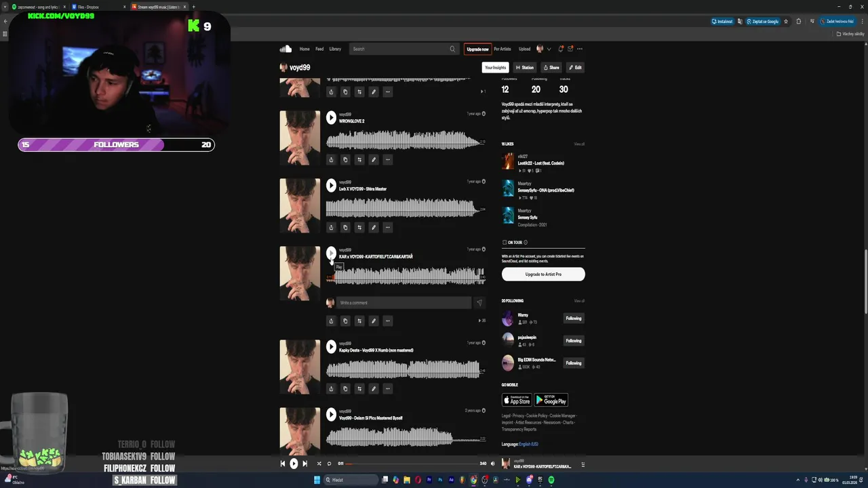Seek in Lwb X VOYD99 waveform
Screen dimensions: 868x488
406,207
